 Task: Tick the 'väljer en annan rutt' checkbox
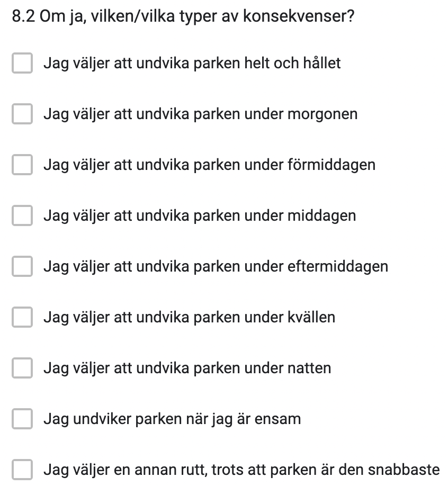pos(22,470)
